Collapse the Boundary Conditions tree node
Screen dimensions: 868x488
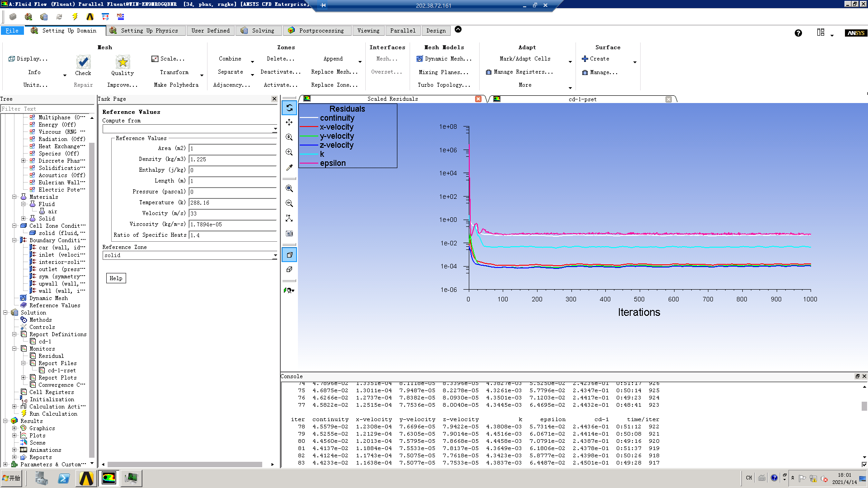coord(14,240)
